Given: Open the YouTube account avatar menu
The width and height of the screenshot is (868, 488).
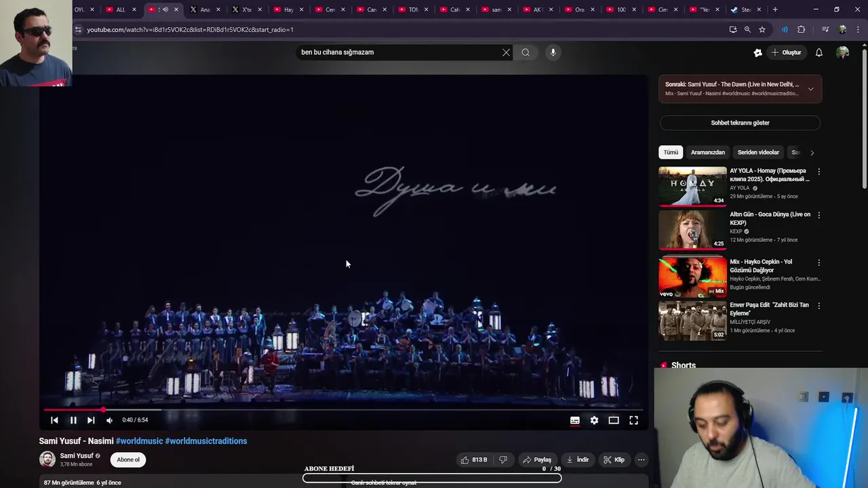Looking at the screenshot, I should 843,52.
